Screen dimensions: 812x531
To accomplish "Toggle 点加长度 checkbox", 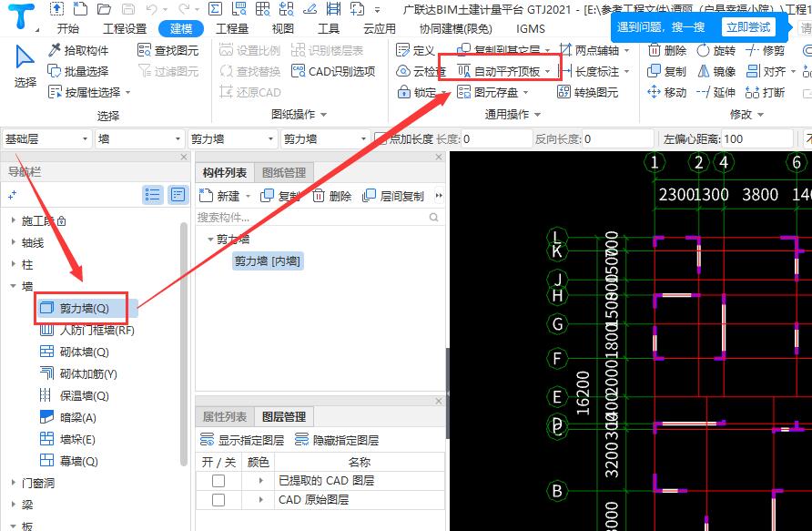I will point(381,138).
